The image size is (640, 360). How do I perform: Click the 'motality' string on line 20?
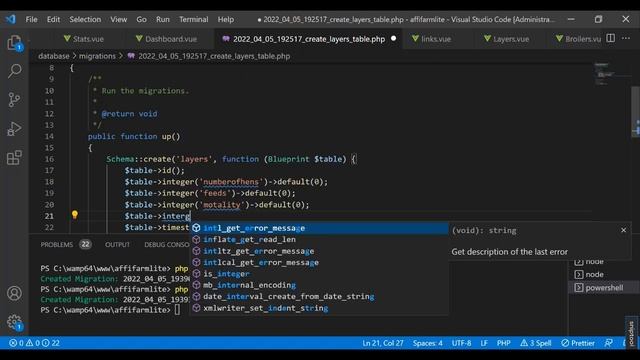point(222,204)
